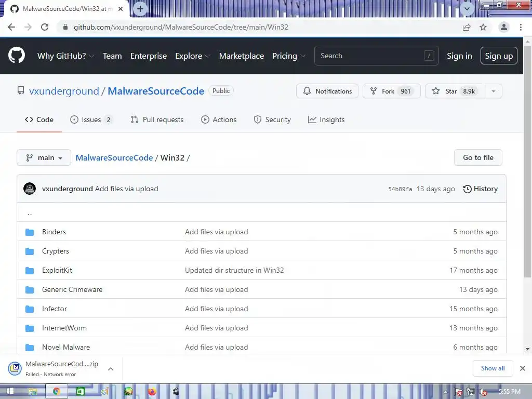
Task: Reload the page with refresh icon
Action: tap(45, 27)
